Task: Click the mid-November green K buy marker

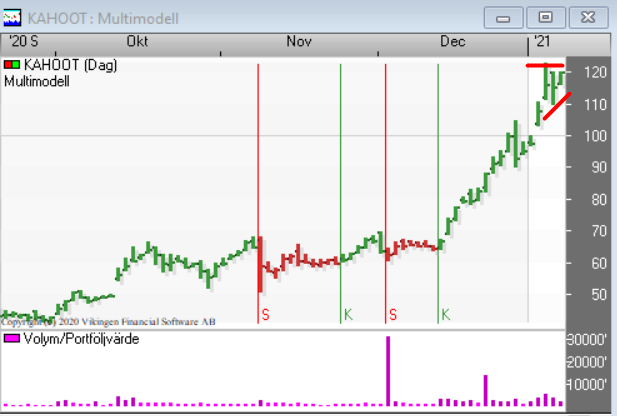Action: [x=347, y=314]
